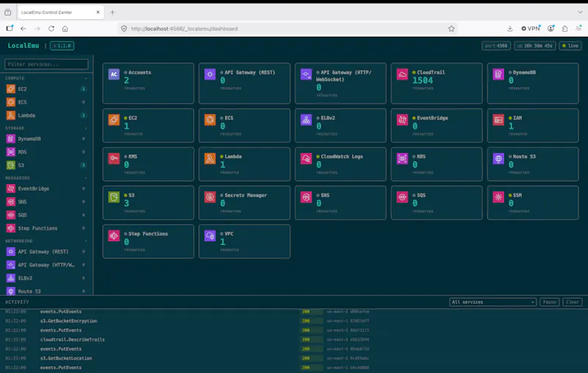This screenshot has width=588, height=373.
Task: Click the Pause activity button
Action: tap(550, 302)
